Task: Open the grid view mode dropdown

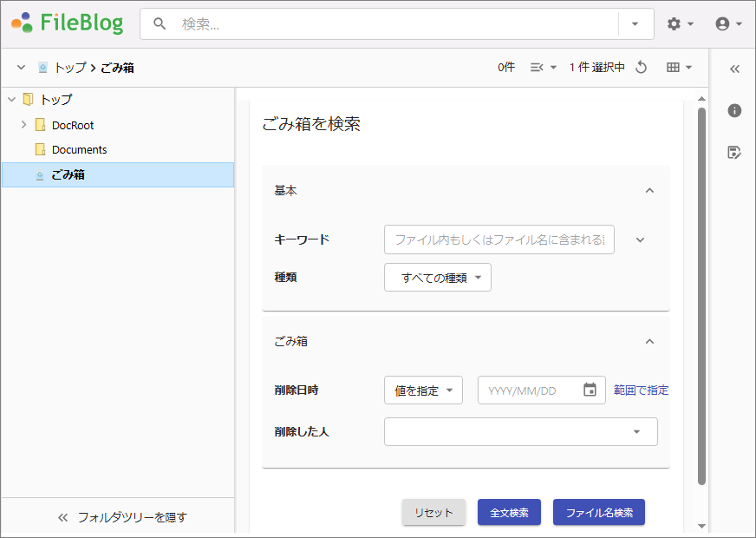Action: click(679, 68)
